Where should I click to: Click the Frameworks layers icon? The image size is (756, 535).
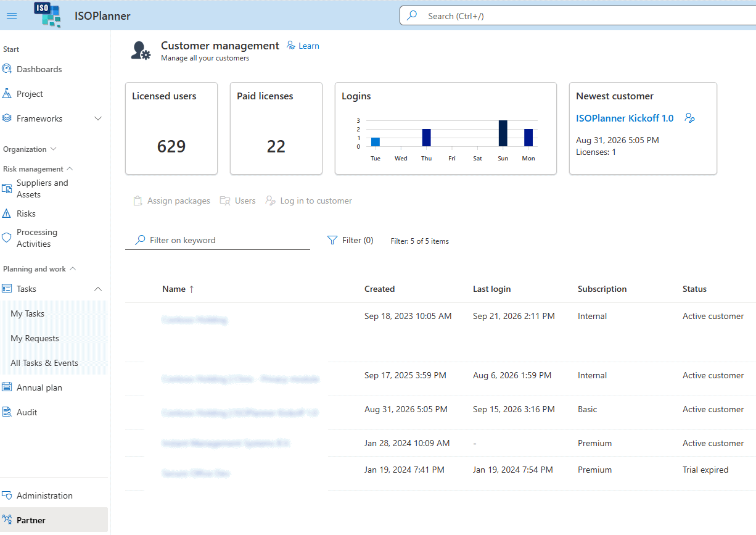7,118
